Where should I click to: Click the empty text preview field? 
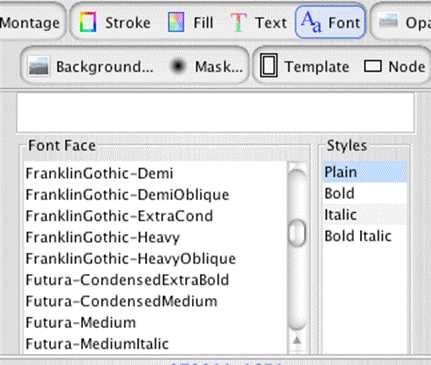pos(216,113)
